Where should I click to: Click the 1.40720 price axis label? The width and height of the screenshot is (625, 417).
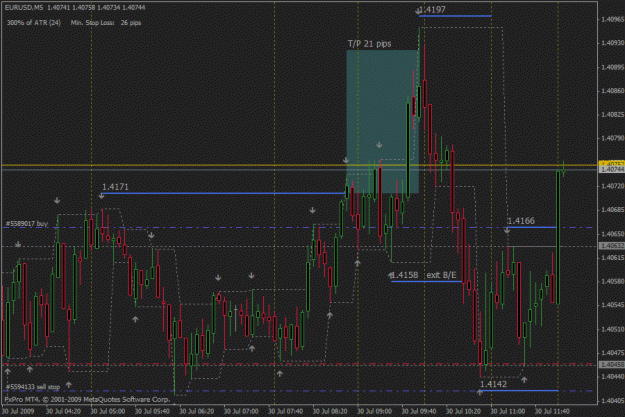pos(613,186)
